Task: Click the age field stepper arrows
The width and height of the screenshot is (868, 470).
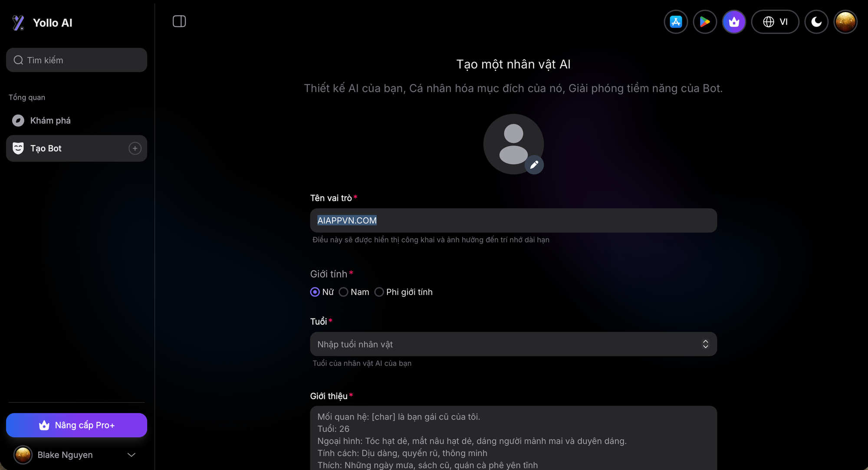Action: 705,344
